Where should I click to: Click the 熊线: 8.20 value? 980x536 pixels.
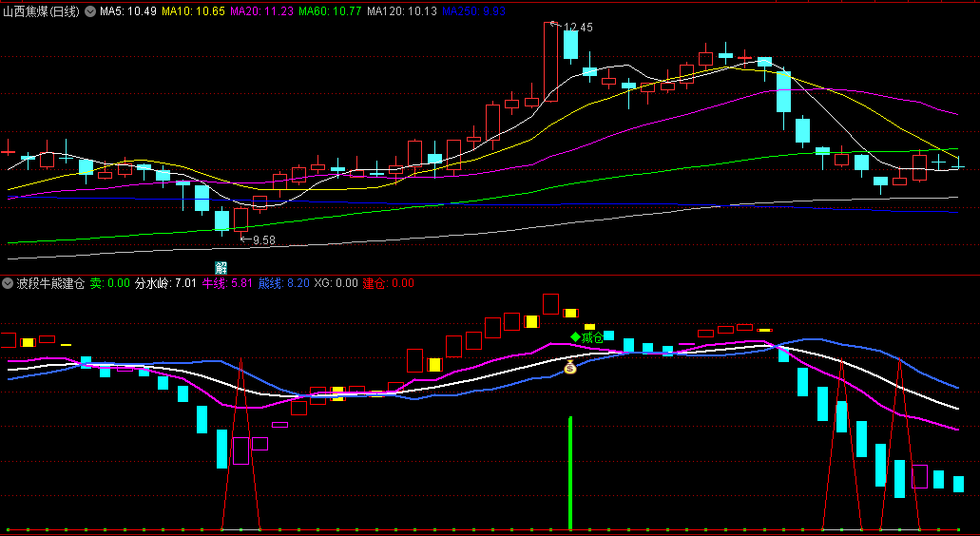284,283
